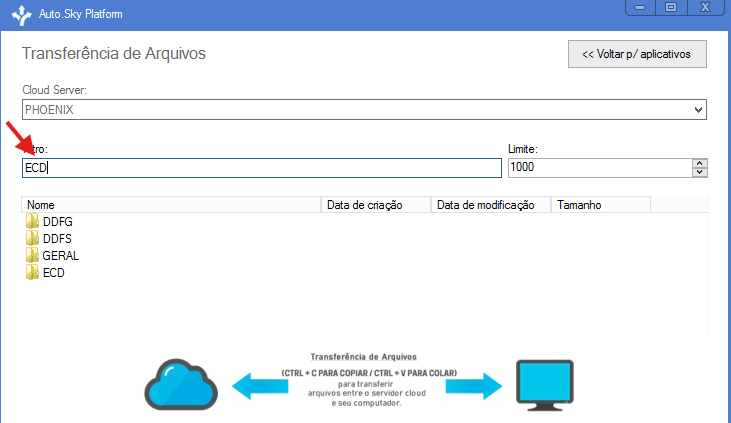Screen dimensions: 731x423
Task: Sort by the Tamanho column header
Action: click(601, 205)
